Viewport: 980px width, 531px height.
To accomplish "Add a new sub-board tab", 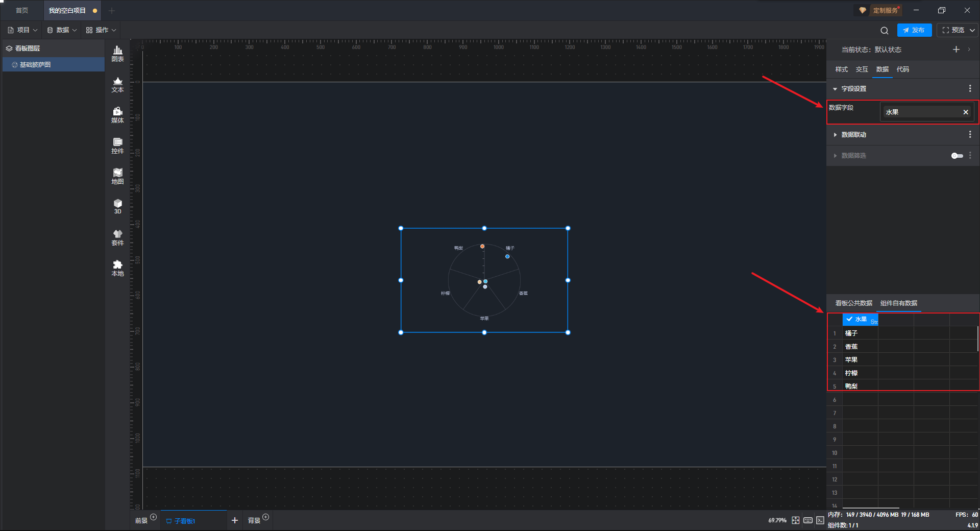I will point(235,520).
